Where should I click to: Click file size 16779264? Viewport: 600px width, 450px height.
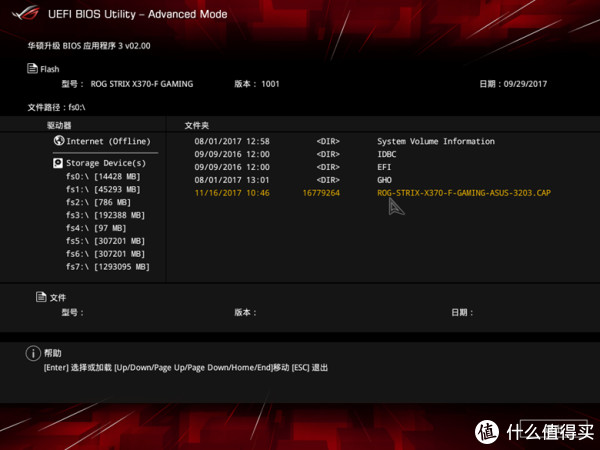[x=321, y=193]
